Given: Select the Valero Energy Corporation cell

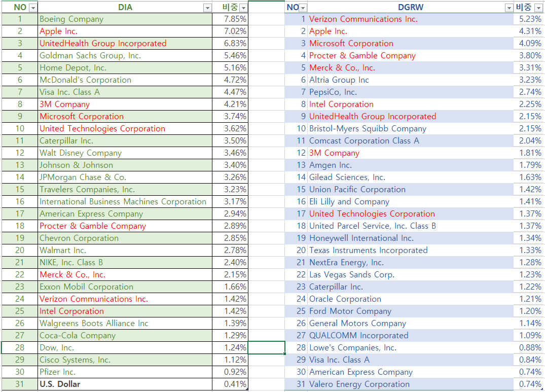Looking at the screenshot, I should pos(411,384).
